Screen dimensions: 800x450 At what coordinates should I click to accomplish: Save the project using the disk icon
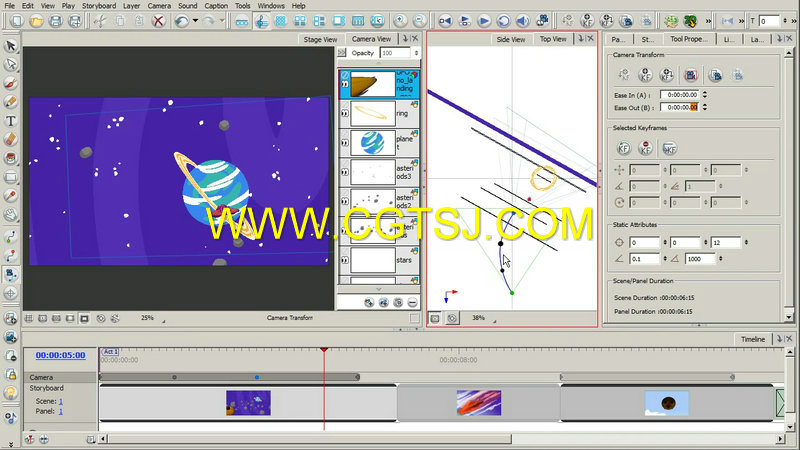[x=56, y=21]
